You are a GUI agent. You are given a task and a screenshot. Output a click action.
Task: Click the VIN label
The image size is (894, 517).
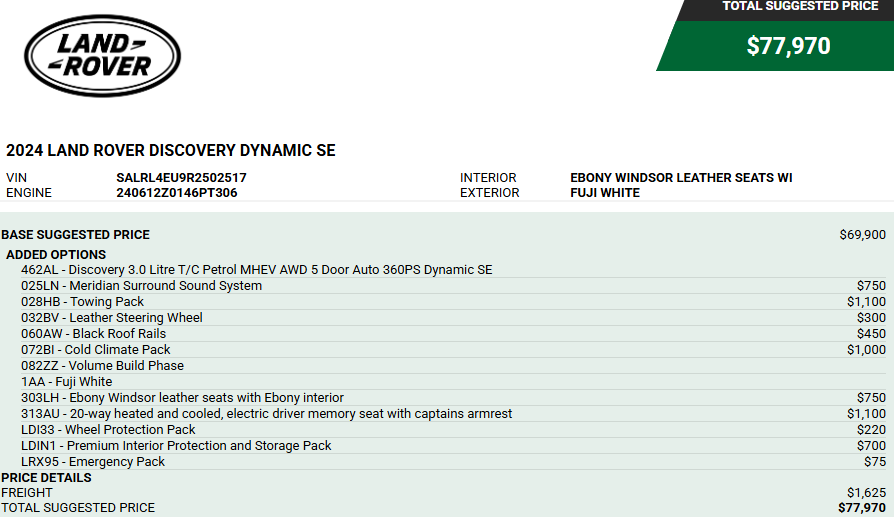click(x=17, y=178)
